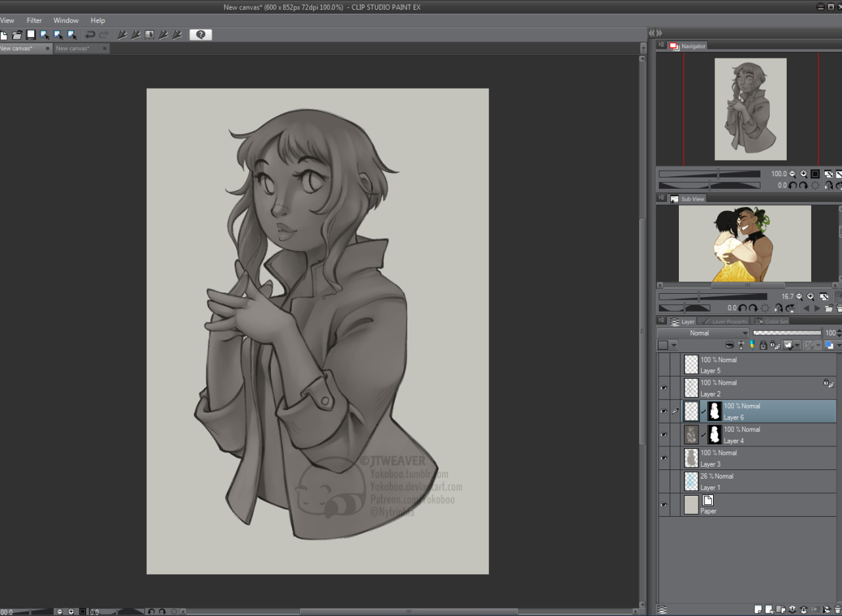Image resolution: width=842 pixels, height=616 pixels.
Task: Select the Paper layer row
Action: pyautogui.click(x=747, y=505)
